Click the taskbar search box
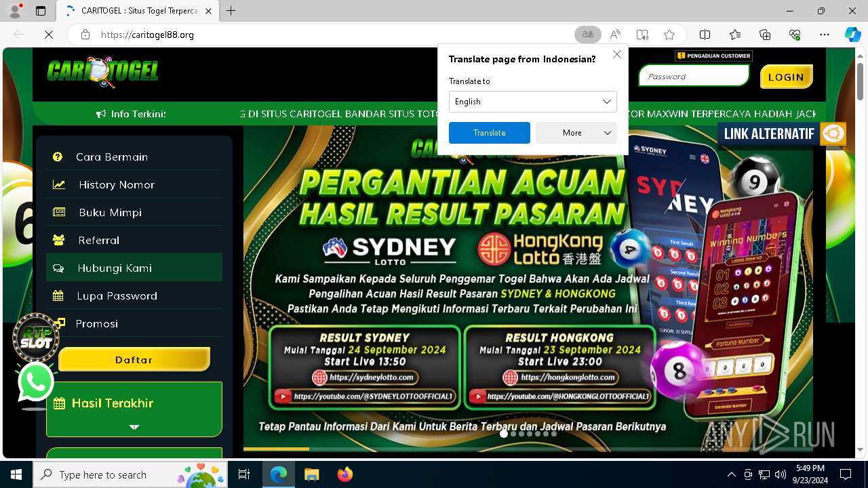This screenshot has height=488, width=868. point(130,474)
